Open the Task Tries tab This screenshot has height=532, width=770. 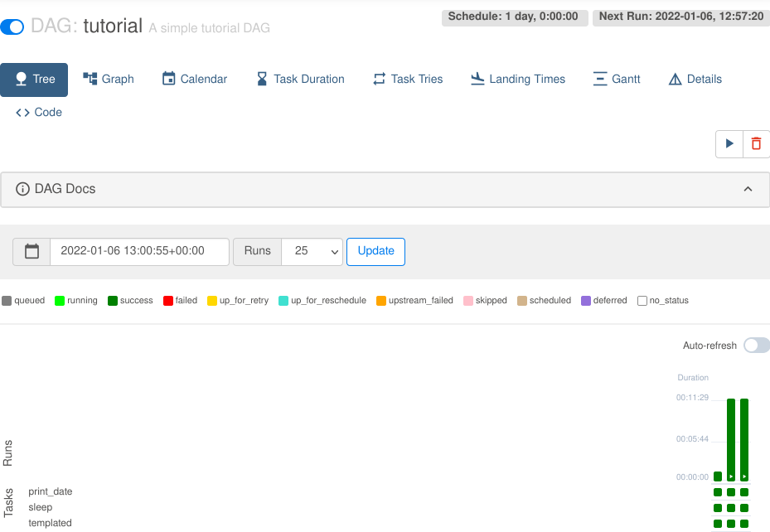click(x=408, y=79)
